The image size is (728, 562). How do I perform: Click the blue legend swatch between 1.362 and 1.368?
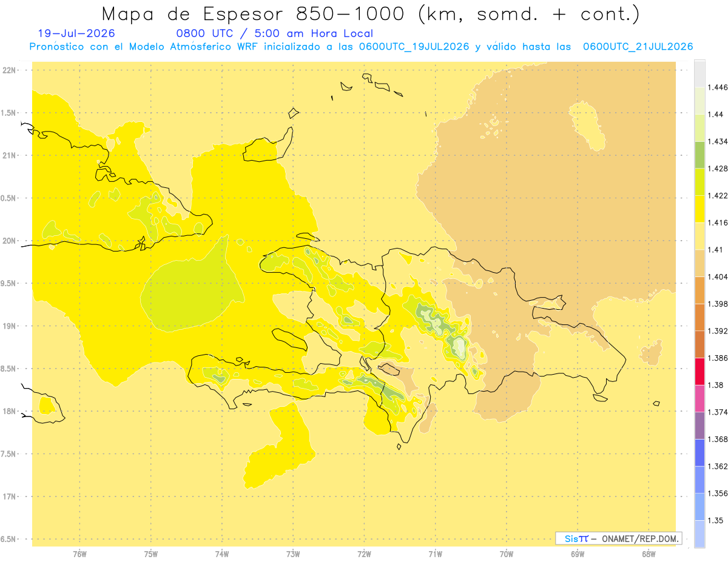tap(699, 453)
